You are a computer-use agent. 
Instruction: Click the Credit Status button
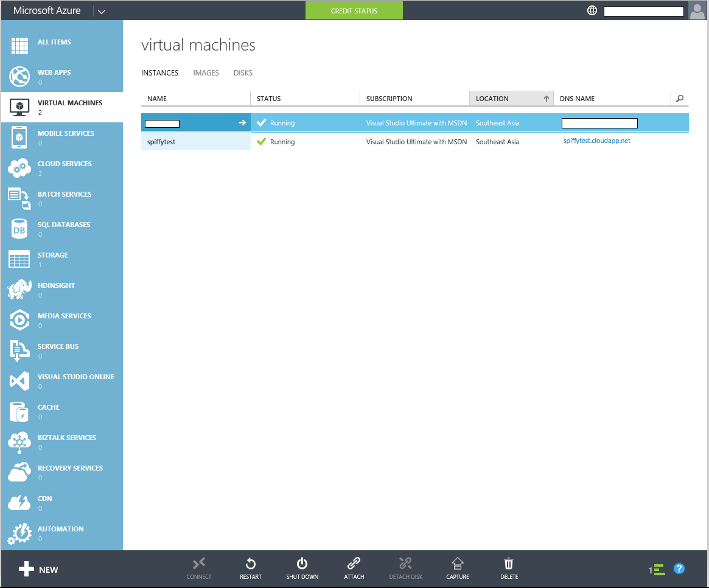point(354,10)
